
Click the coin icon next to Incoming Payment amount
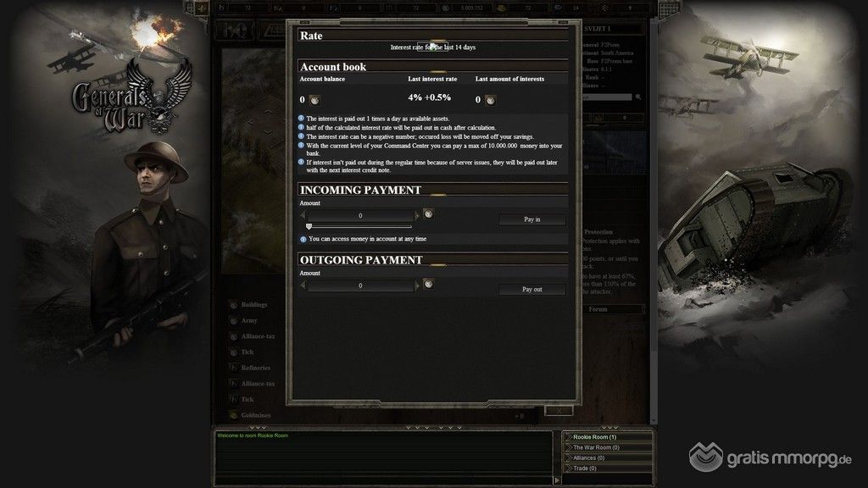click(428, 214)
